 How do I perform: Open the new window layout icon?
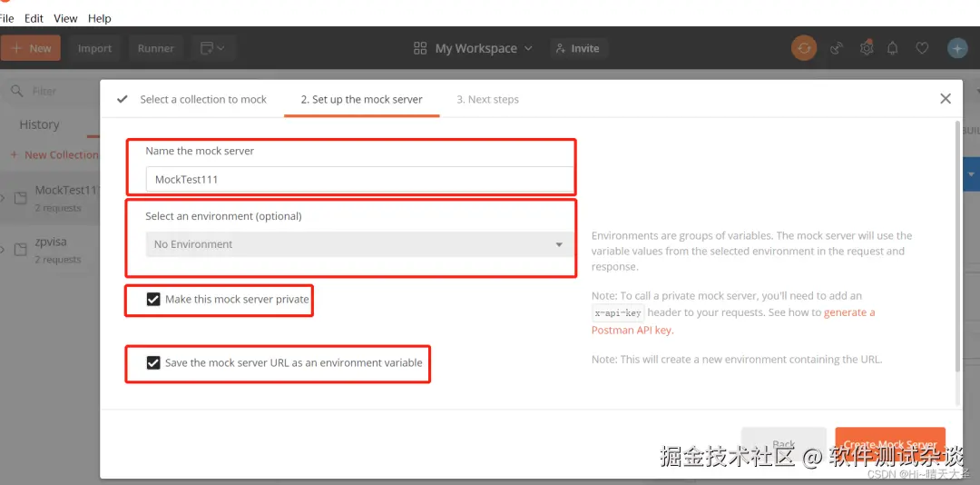coord(212,48)
